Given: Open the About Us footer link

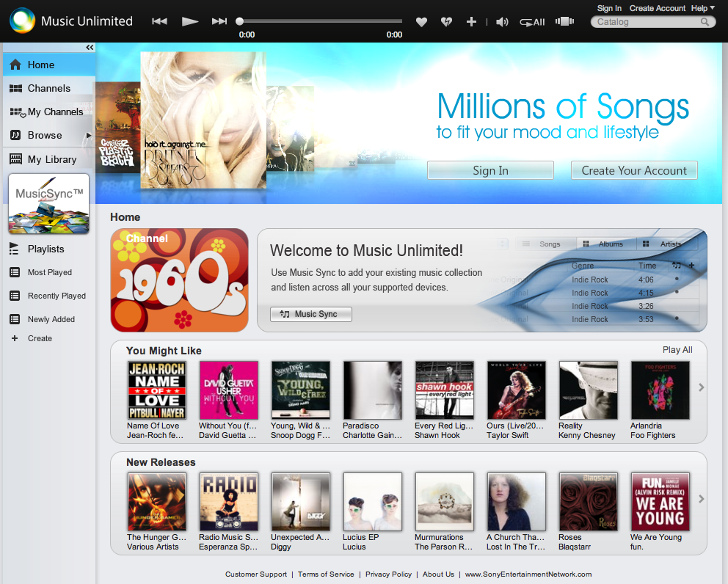Looking at the screenshot, I should point(438,574).
